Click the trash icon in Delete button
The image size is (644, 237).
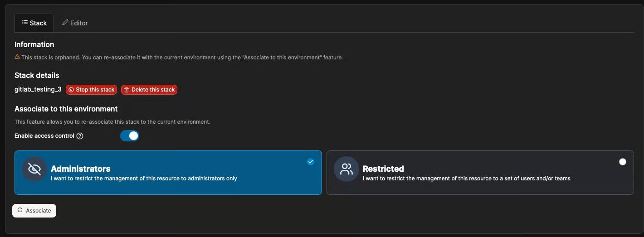tap(127, 90)
